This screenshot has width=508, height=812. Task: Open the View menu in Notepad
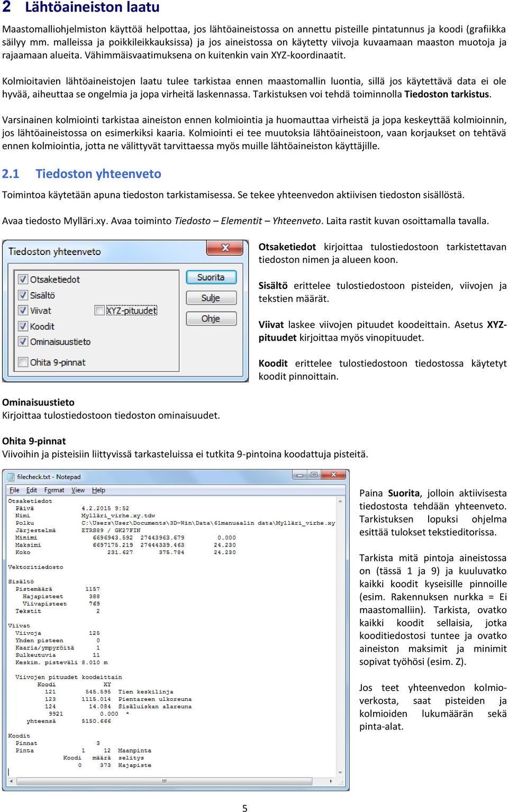point(78,490)
